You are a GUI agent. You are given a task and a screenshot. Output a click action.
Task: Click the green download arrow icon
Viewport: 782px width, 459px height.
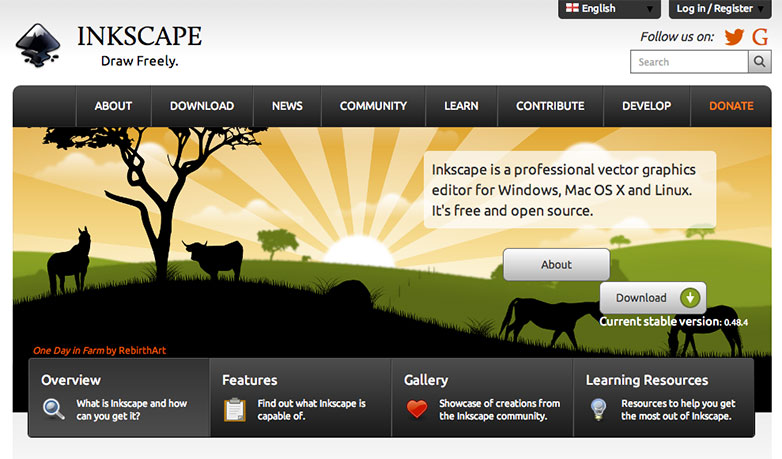pos(690,298)
